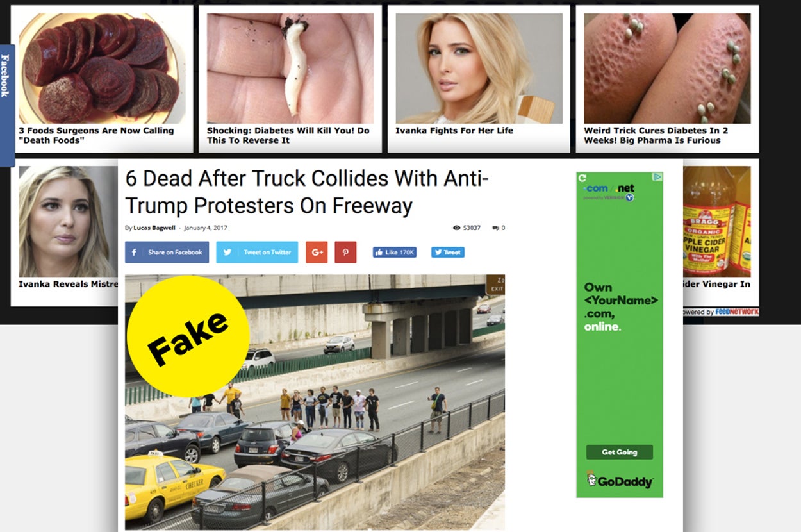Open the "Weird Trick Cures Diabetes" link
This screenshot has width=801, height=532.
[656, 135]
